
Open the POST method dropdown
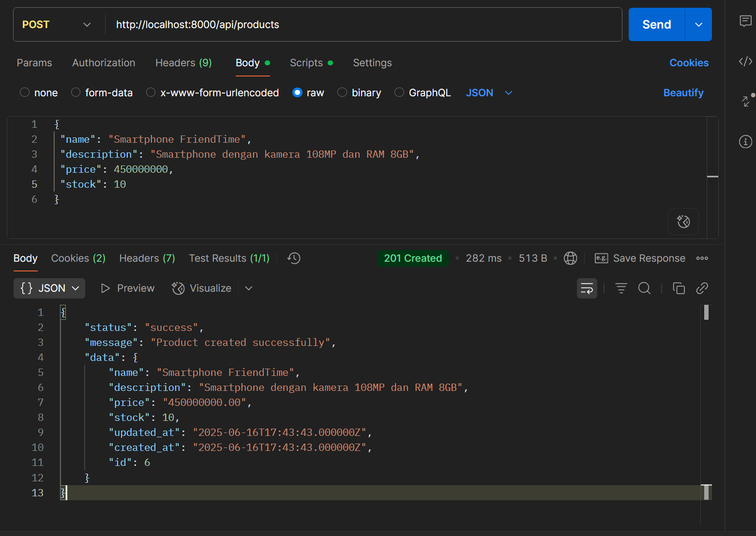(57, 25)
